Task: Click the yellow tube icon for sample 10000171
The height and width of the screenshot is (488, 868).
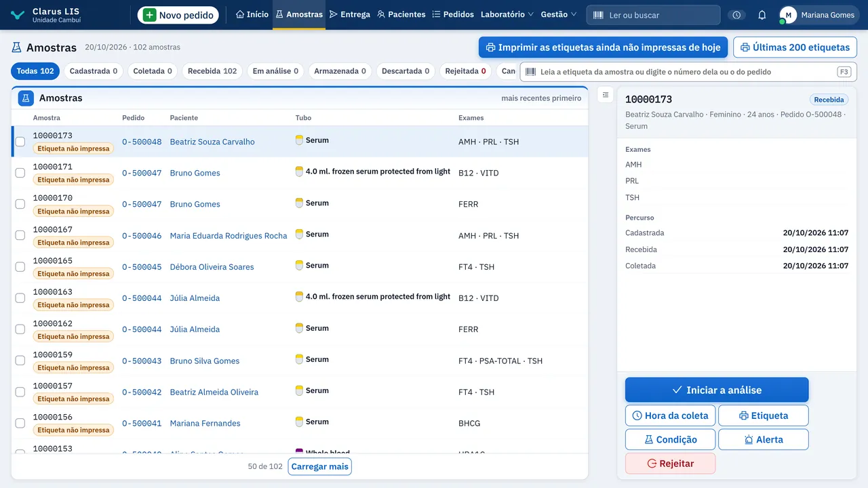Action: [x=299, y=172]
